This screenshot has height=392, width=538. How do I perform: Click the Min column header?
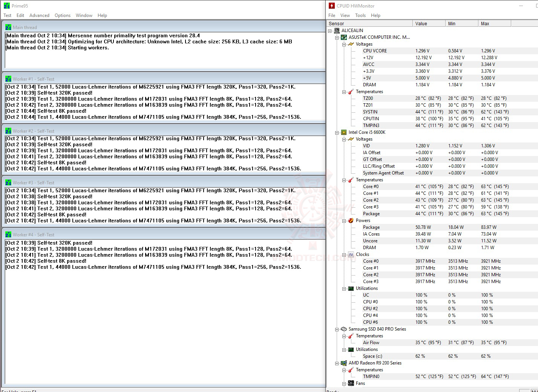coord(462,23)
